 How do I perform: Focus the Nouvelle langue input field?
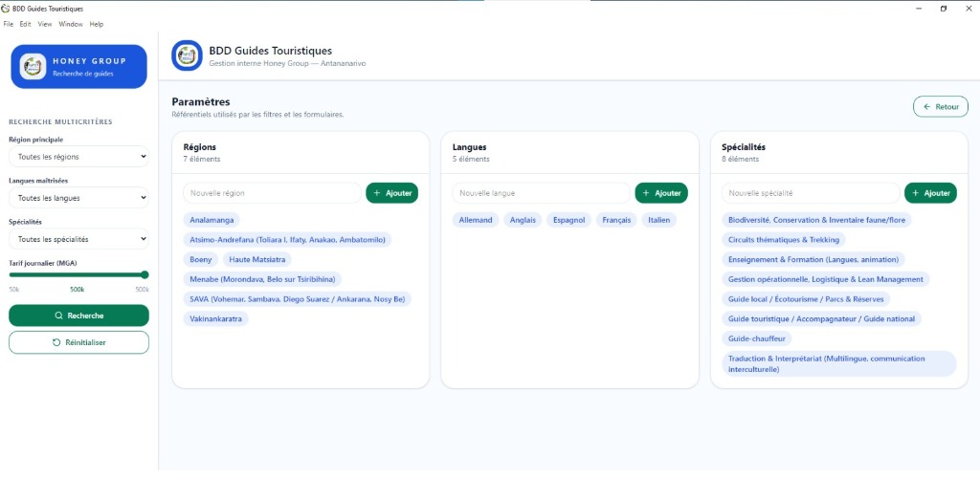(542, 193)
